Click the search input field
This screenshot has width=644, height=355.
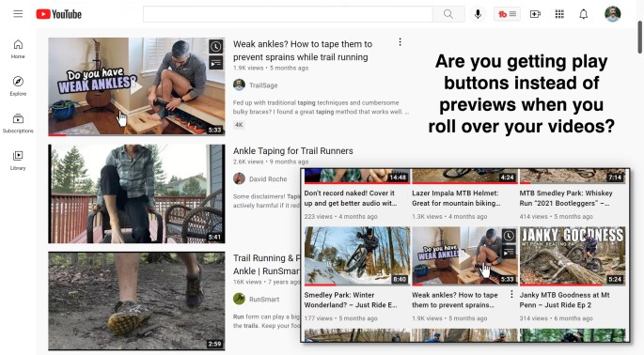288,14
